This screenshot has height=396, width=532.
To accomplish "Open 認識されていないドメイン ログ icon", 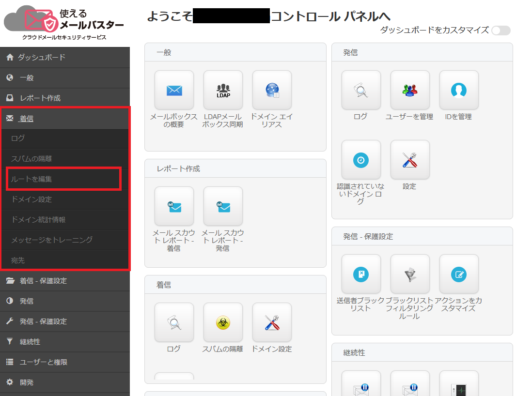I will 361,160.
